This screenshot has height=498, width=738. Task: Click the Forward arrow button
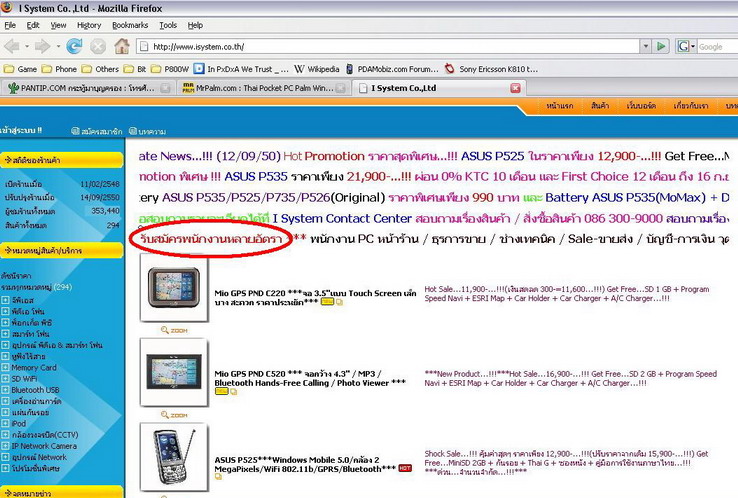(43, 46)
